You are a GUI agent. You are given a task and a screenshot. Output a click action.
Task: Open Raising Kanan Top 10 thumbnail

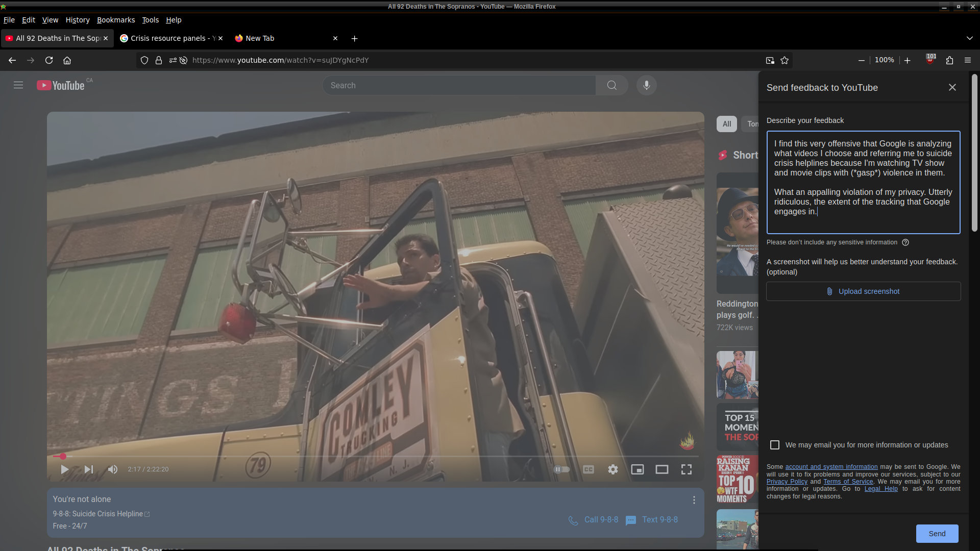tap(738, 479)
